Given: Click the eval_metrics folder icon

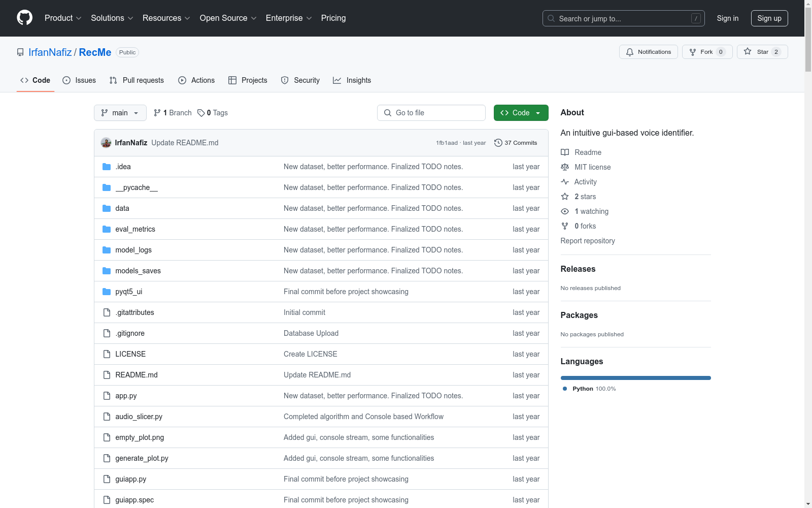Looking at the screenshot, I should (x=107, y=229).
